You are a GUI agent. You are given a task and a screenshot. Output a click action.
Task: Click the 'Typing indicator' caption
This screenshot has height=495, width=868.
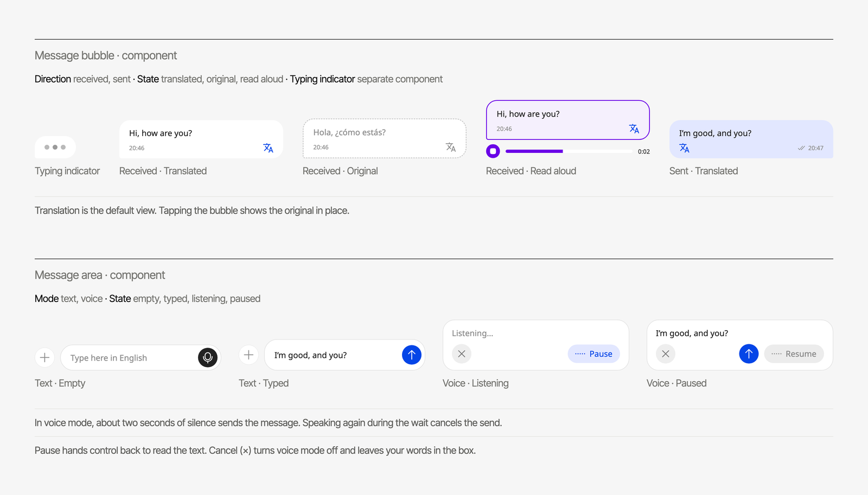67,171
